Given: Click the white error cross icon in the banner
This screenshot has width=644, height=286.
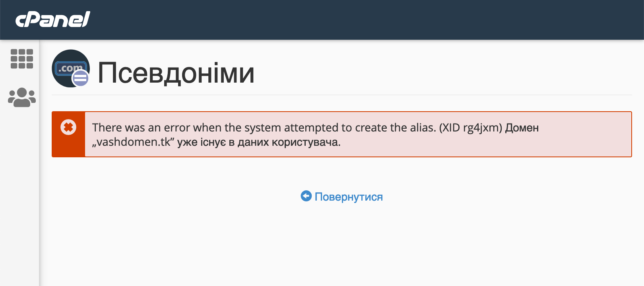Looking at the screenshot, I should click(68, 127).
